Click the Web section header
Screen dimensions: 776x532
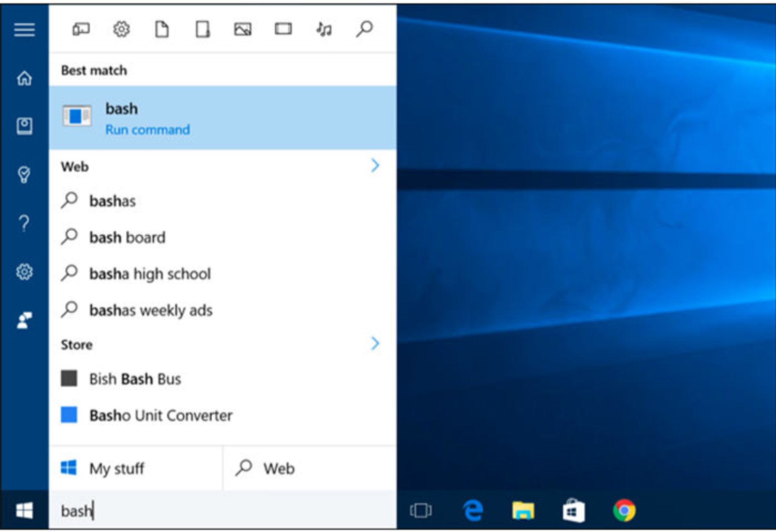point(75,166)
